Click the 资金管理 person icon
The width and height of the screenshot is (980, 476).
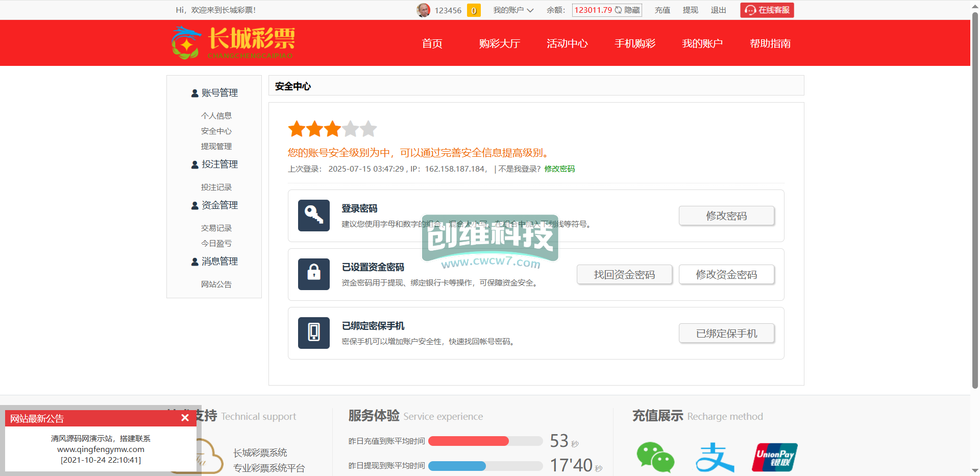[x=194, y=205]
